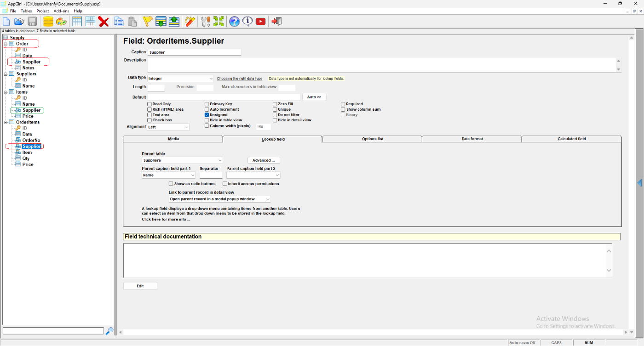Click the New table toolbar icon
This screenshot has width=644, height=346.
(x=77, y=22)
